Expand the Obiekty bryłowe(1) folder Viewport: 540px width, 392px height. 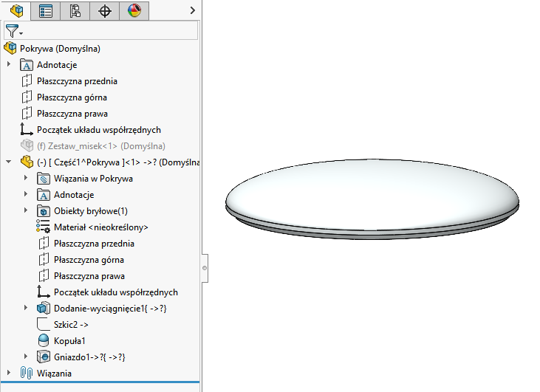click(26, 211)
